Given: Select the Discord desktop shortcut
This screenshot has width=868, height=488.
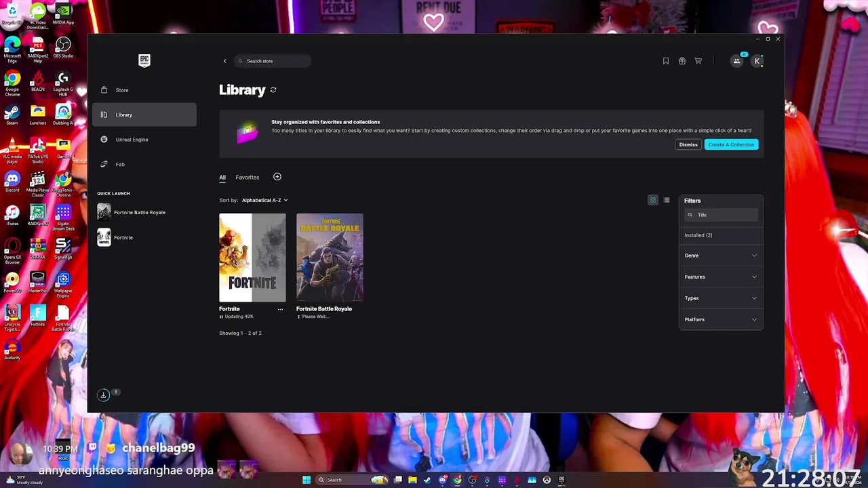Looking at the screenshot, I should [12, 181].
